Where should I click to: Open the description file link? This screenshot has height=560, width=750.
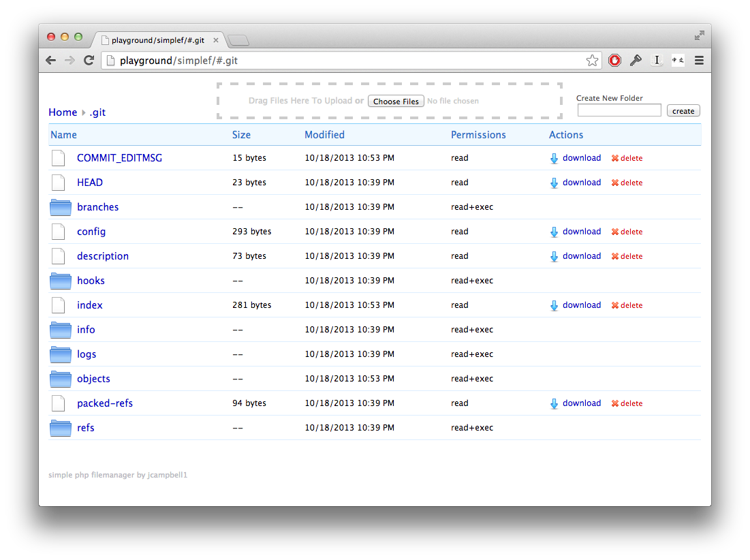[103, 256]
